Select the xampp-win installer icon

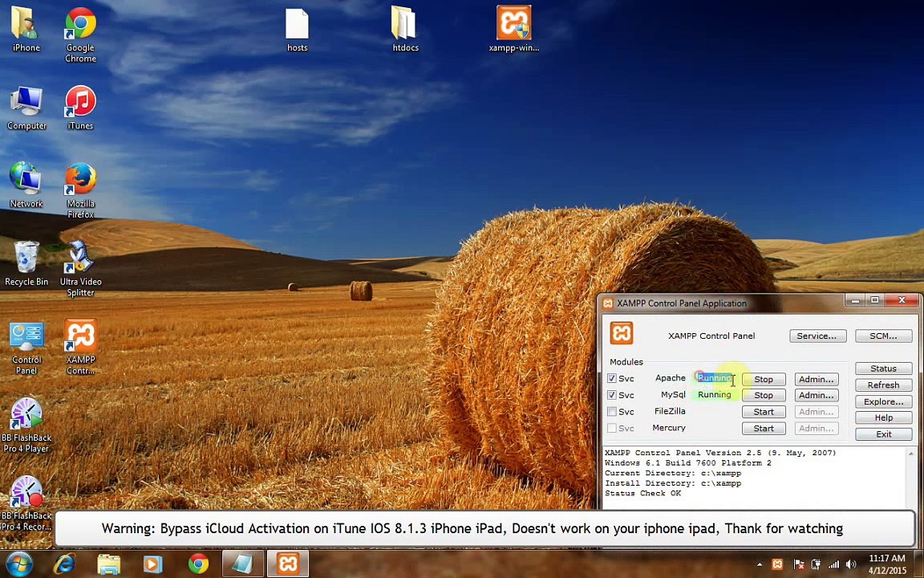[x=513, y=30]
